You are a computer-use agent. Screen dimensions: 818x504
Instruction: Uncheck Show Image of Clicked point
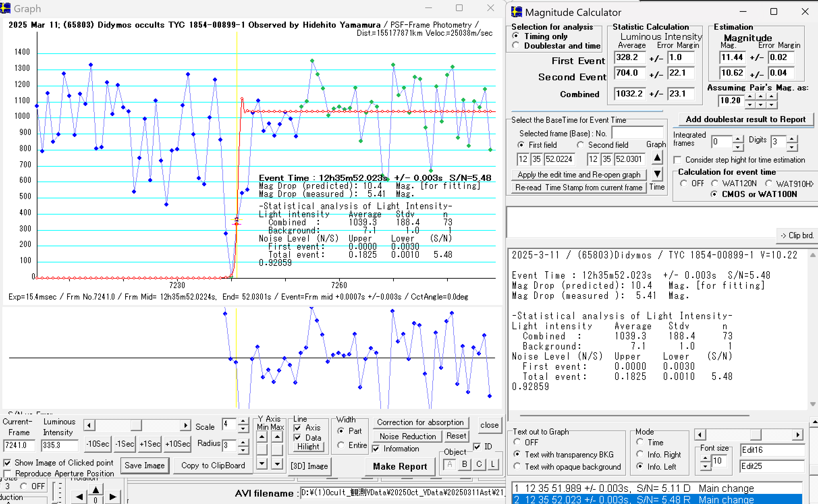[x=7, y=463]
